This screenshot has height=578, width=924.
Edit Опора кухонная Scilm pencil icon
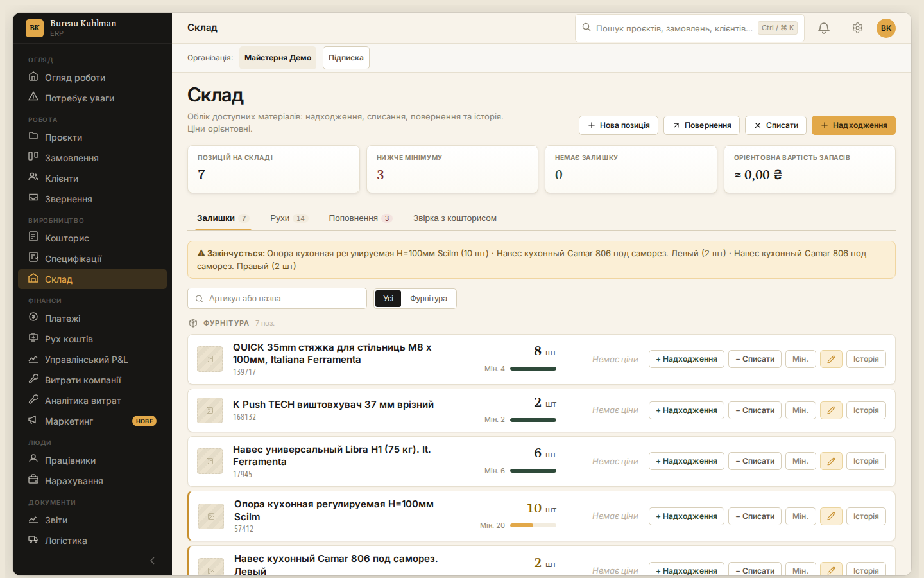pos(831,516)
